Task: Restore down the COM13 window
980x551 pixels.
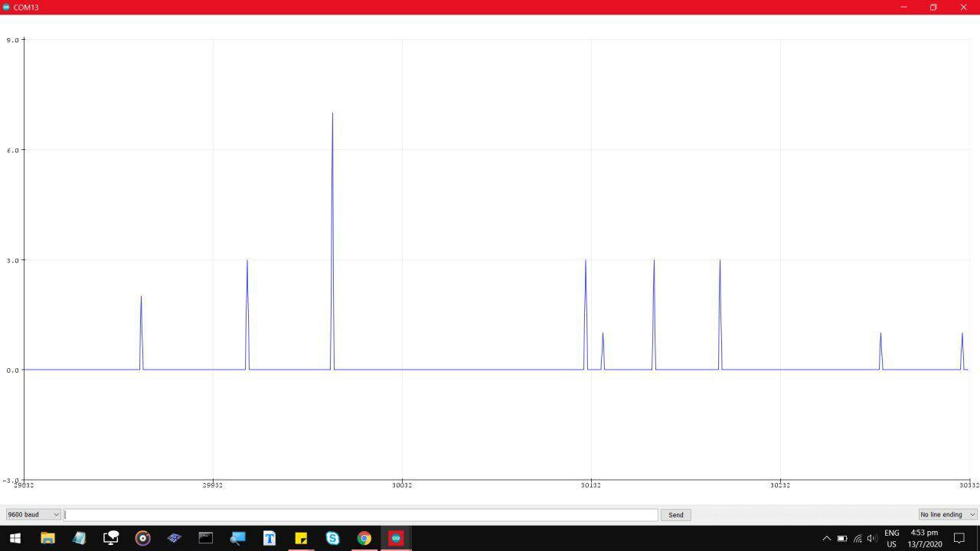Action: [x=933, y=7]
